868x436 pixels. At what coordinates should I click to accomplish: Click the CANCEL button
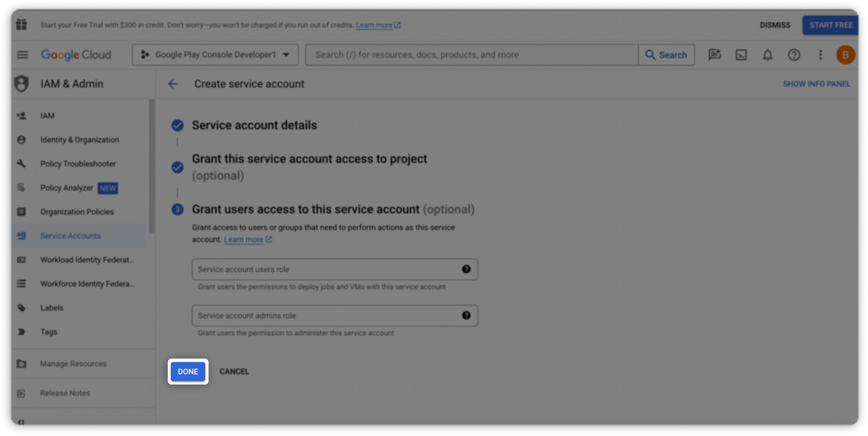click(x=234, y=371)
